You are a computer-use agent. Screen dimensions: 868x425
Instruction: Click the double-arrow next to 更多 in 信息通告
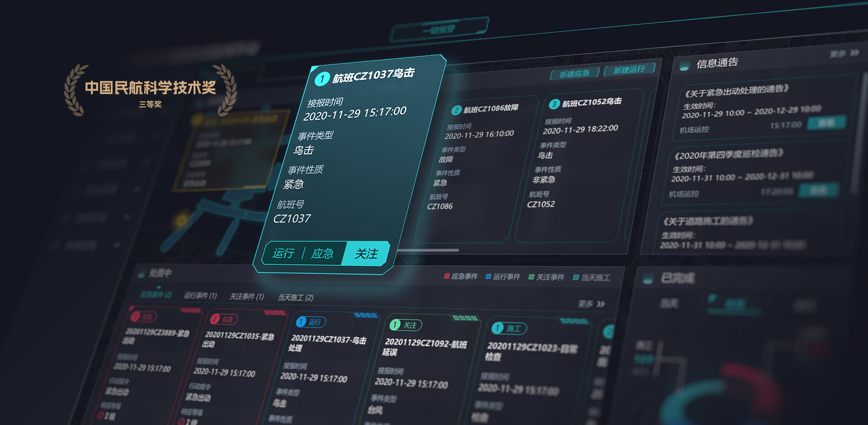854,53
